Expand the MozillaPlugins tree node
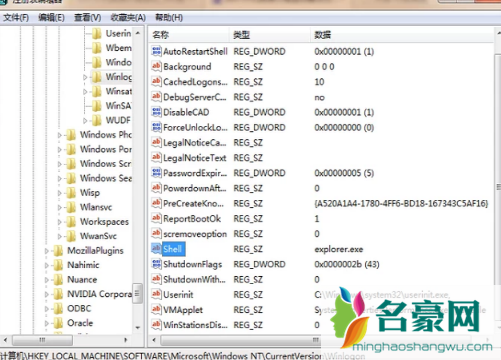 coord(47,251)
